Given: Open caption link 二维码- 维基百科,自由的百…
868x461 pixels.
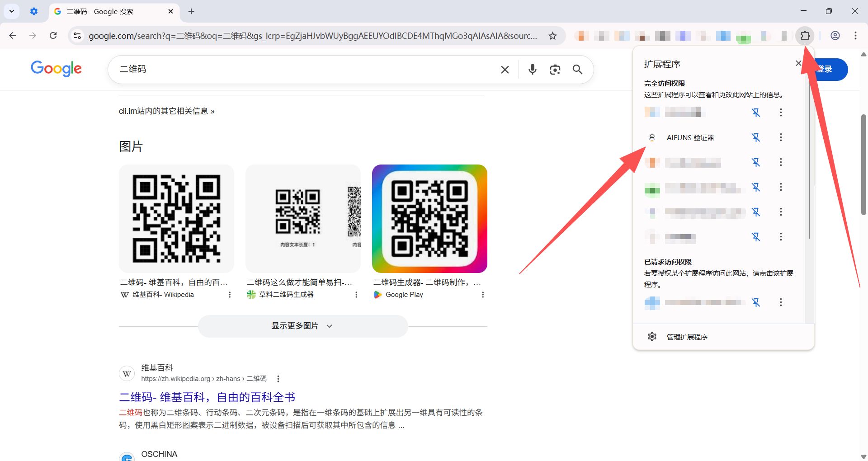Looking at the screenshot, I should (174, 282).
